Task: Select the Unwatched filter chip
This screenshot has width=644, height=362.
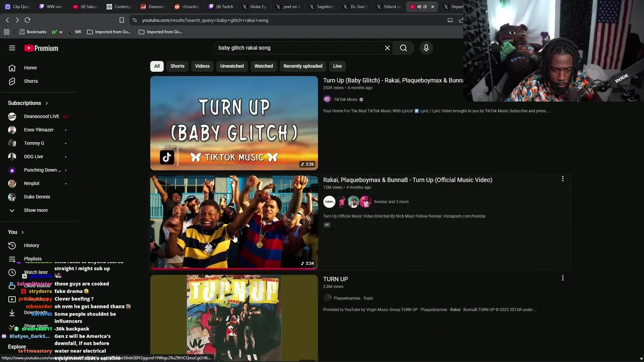Action: pos(232,66)
